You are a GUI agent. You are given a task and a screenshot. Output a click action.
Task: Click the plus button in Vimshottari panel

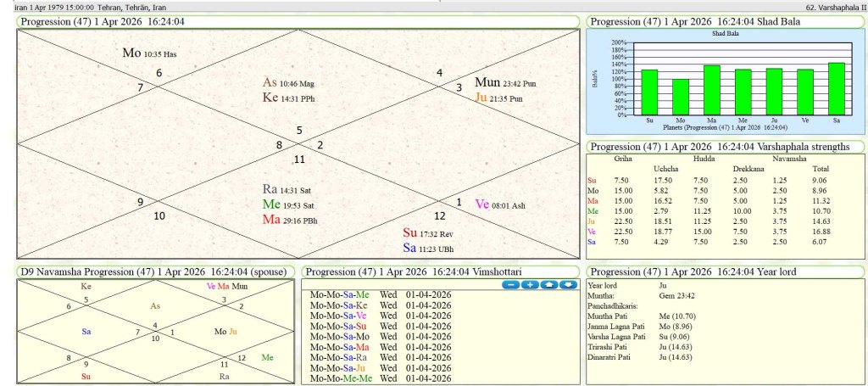(x=530, y=285)
